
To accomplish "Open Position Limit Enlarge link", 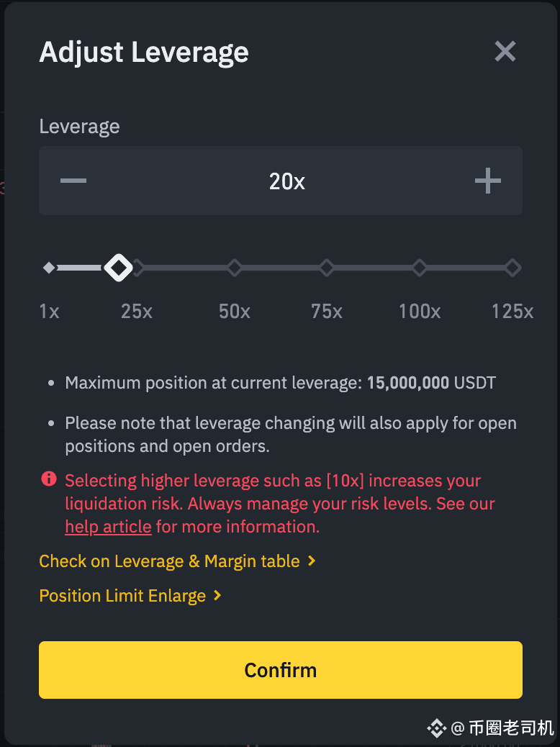I will click(x=122, y=595).
